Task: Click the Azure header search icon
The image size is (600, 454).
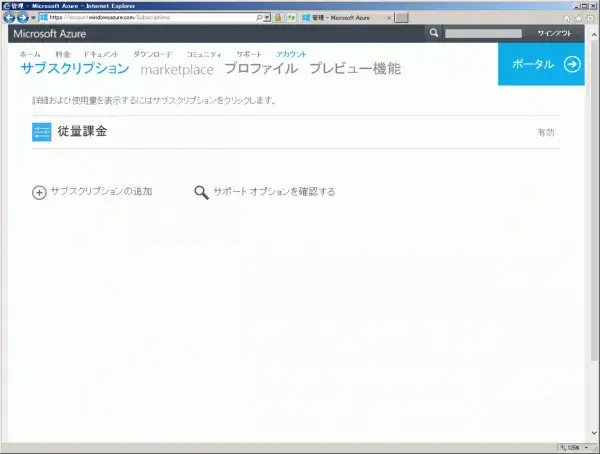Action: pos(434,33)
